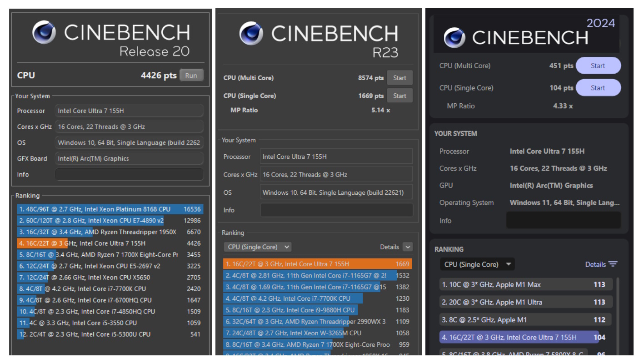Click R20 OS field Windows 10 64 Bit
The image size is (644, 364).
(129, 143)
